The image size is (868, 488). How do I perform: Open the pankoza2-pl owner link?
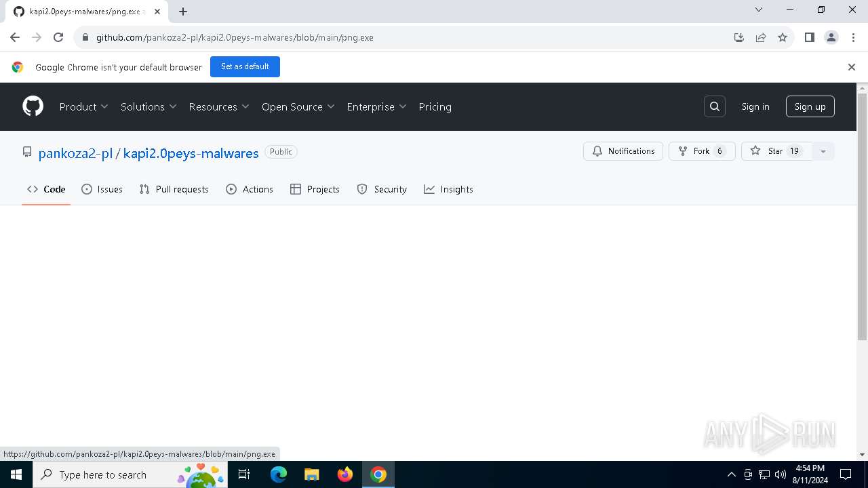[x=75, y=153]
